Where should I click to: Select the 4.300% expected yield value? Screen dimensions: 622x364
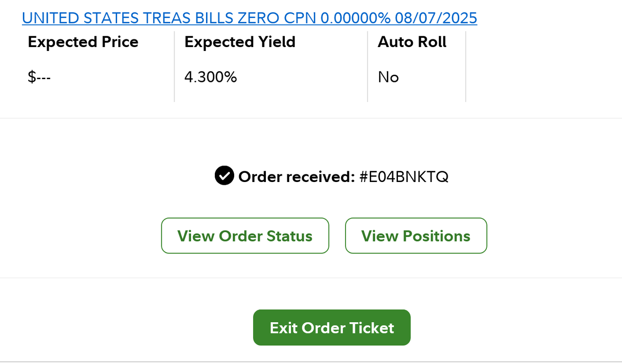(x=211, y=77)
